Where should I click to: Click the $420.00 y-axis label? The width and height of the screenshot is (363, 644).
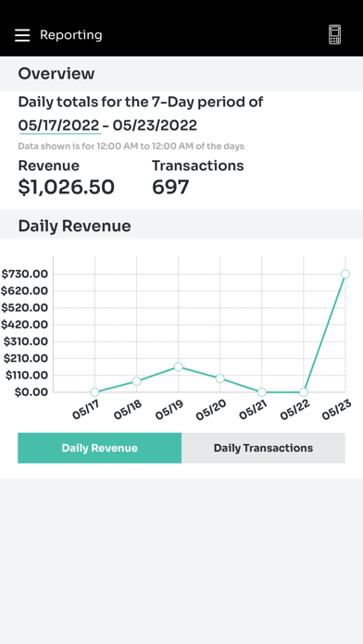[x=25, y=325]
